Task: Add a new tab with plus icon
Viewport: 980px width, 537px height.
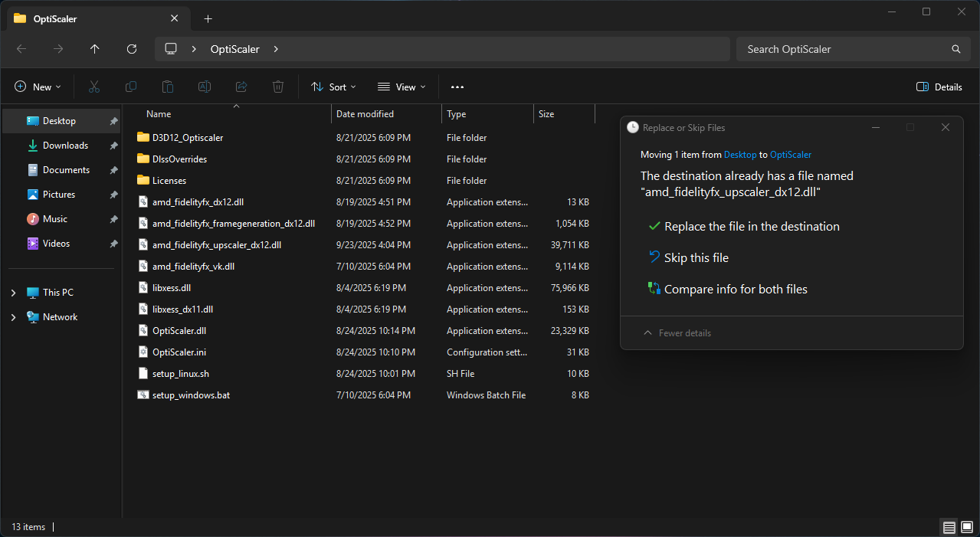Action: click(208, 19)
